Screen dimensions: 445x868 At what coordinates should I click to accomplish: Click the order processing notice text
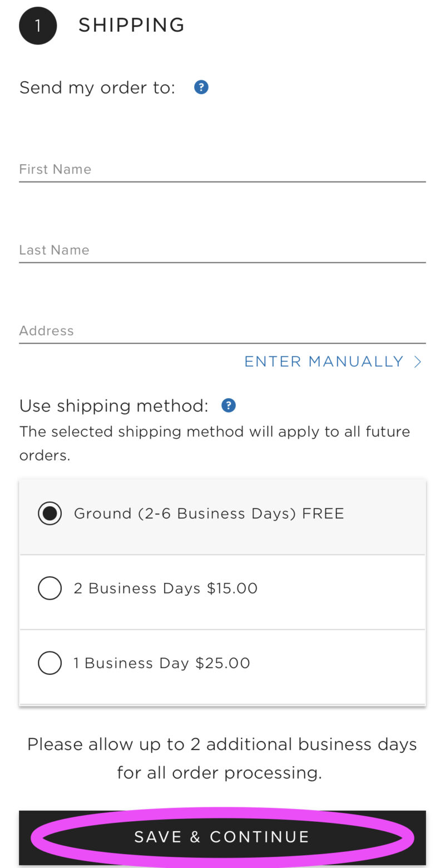[x=222, y=758]
